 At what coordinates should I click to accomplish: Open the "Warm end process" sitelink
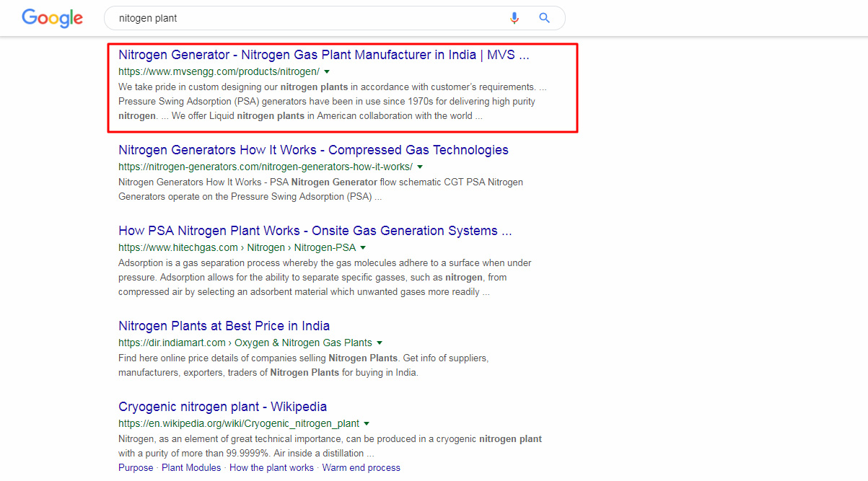361,468
